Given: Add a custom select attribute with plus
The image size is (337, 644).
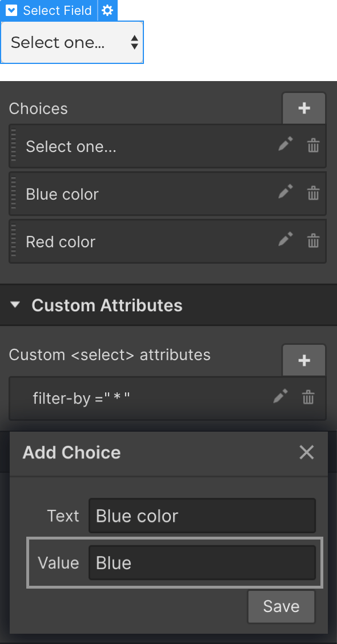Looking at the screenshot, I should coord(304,360).
